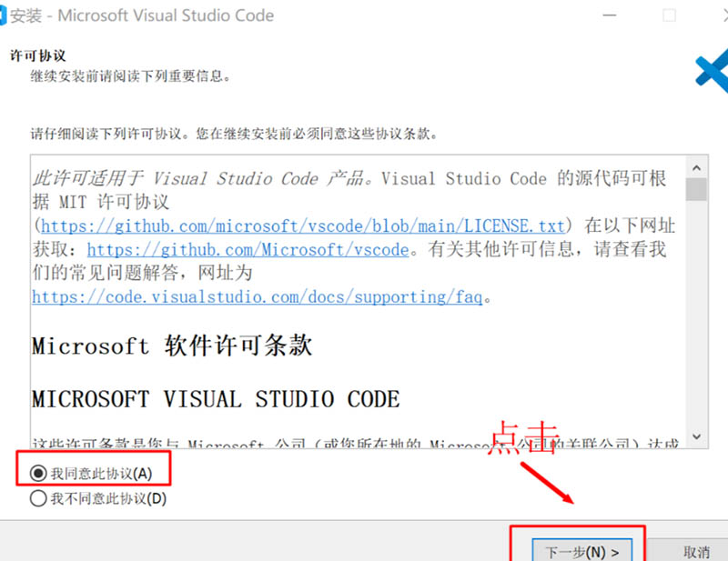
Task: Click the scrollbar down arrow
Action: pos(697,435)
